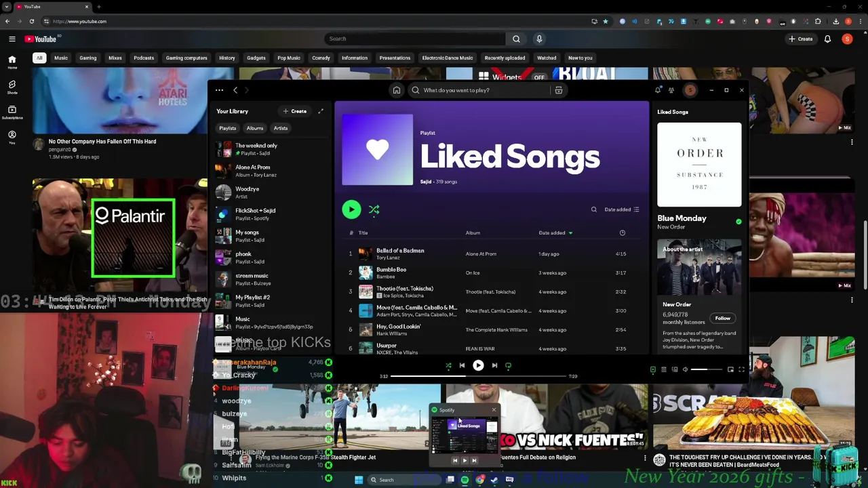Seek in Spotify song progress bar
Screen dimensions: 868x488
point(478,376)
